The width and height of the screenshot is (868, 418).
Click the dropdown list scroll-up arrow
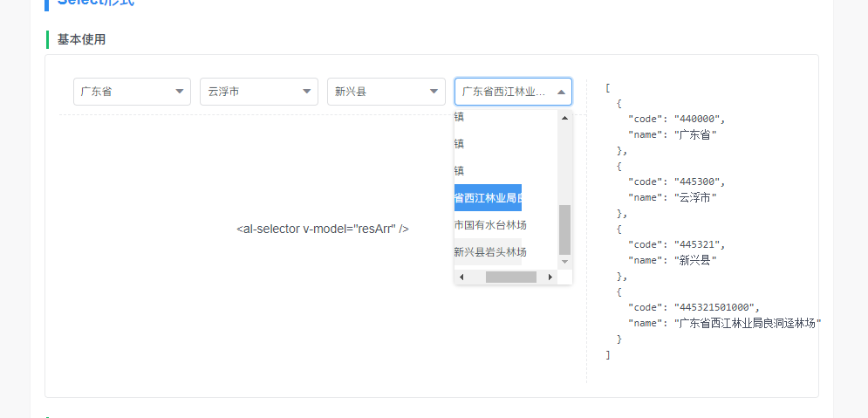click(x=564, y=118)
